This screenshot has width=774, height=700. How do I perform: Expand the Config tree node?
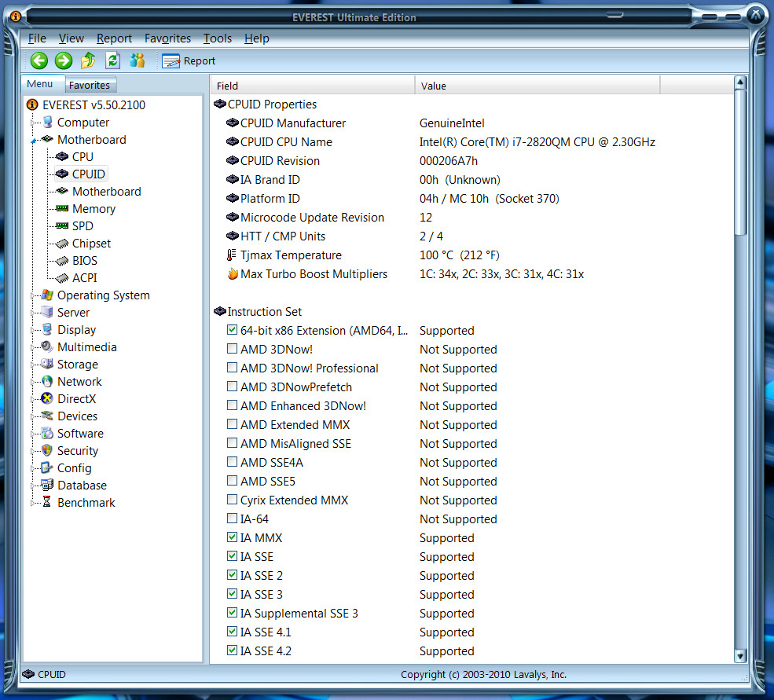click(33, 468)
